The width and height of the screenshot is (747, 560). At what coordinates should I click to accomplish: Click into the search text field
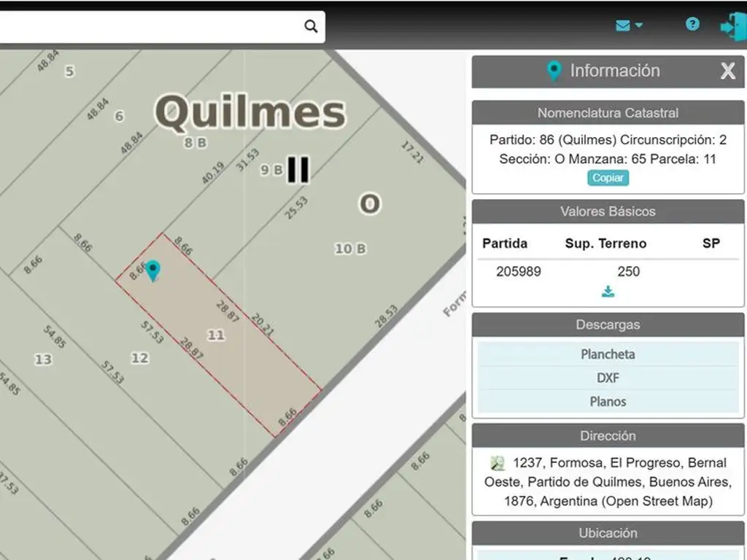tap(146, 27)
